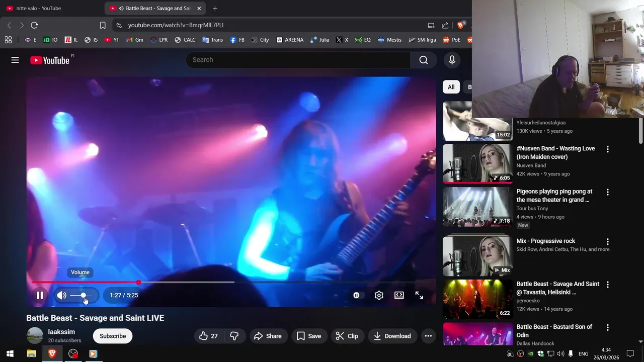Open Pigeons playing ping pong video title

click(554, 196)
